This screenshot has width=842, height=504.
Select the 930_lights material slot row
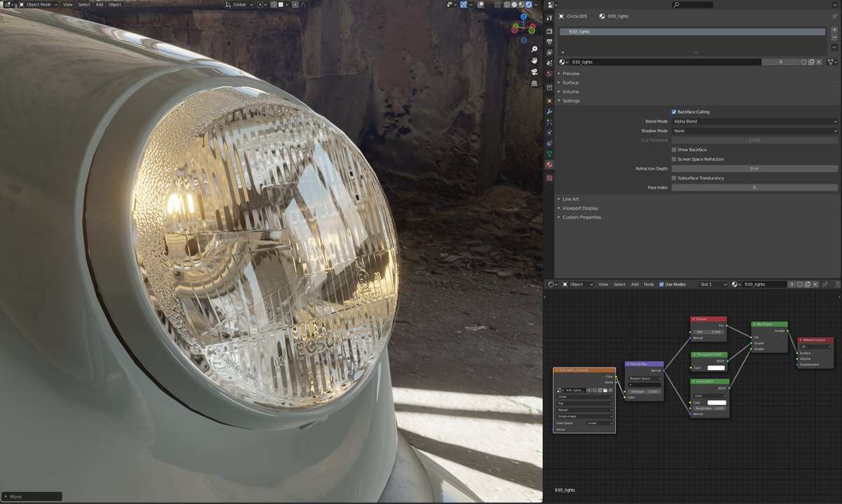(693, 32)
